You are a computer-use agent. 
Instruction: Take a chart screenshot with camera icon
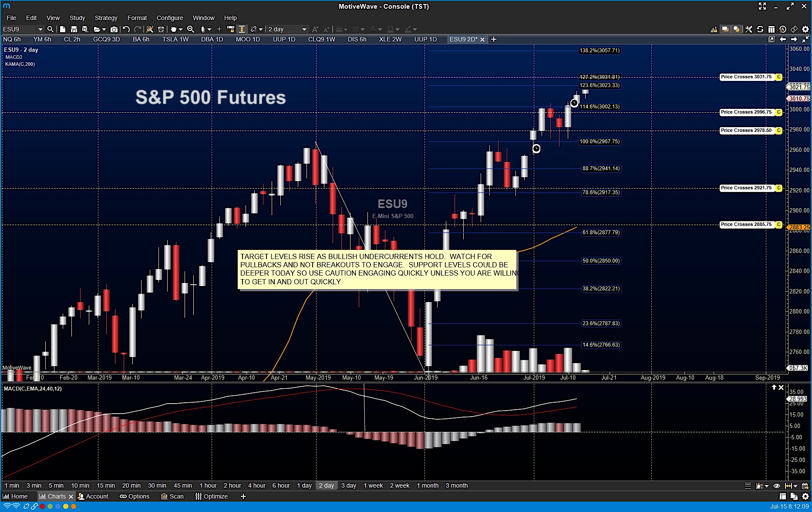(114, 29)
